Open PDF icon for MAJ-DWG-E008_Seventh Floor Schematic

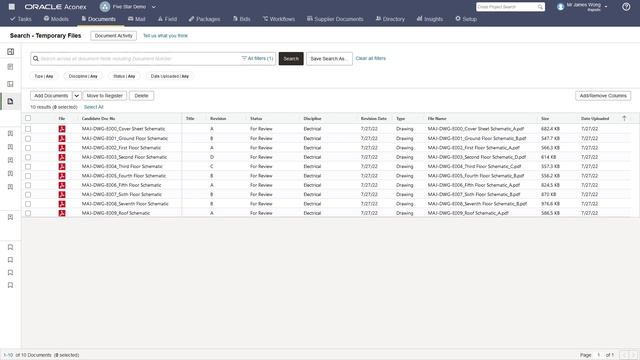(x=62, y=204)
